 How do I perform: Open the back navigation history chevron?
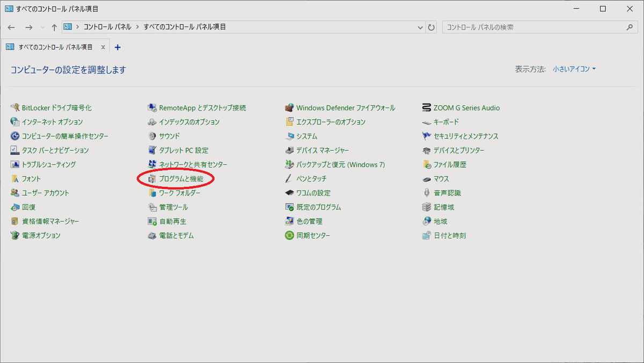(42, 26)
